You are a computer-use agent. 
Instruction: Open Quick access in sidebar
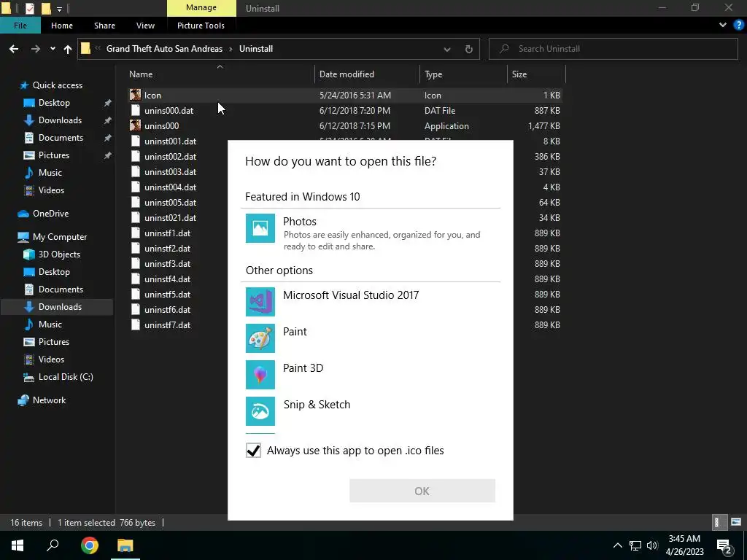[x=57, y=85]
